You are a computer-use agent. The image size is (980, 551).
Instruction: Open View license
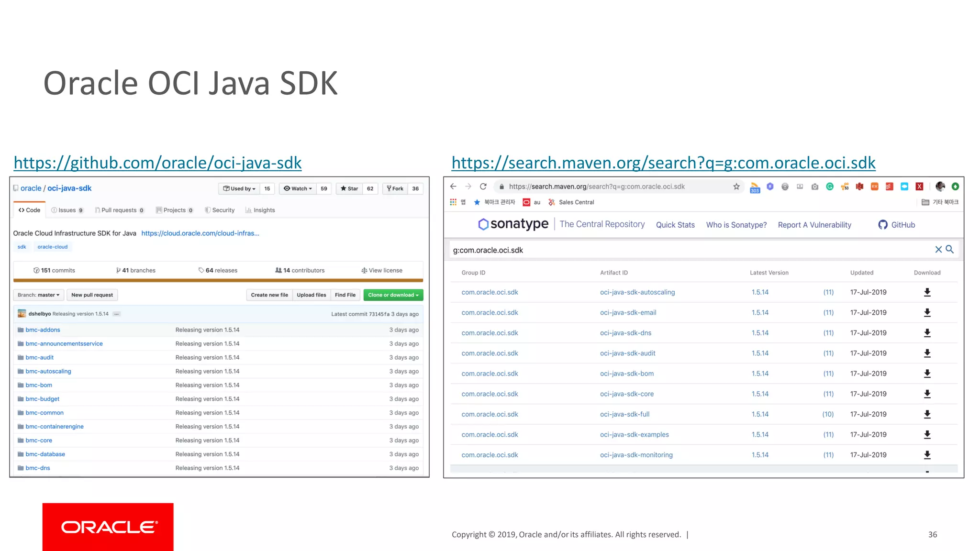point(382,270)
